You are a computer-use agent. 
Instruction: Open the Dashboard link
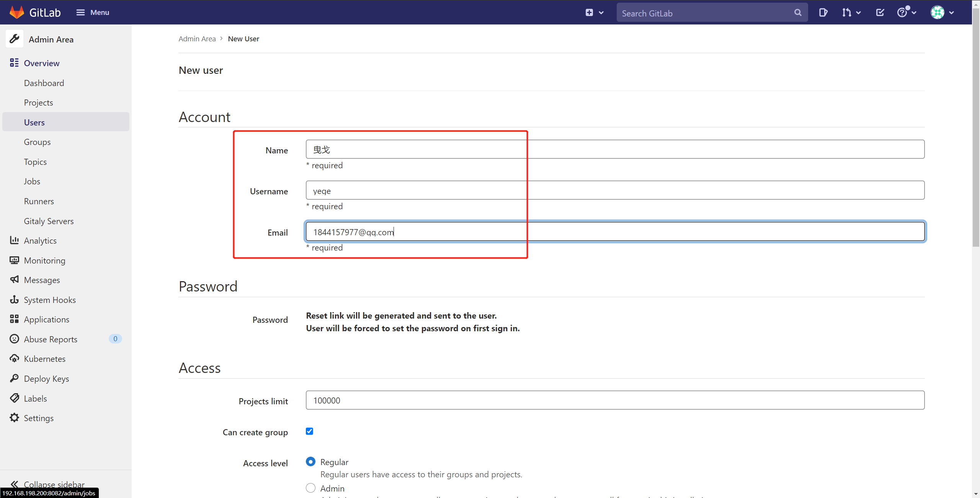pyautogui.click(x=44, y=83)
